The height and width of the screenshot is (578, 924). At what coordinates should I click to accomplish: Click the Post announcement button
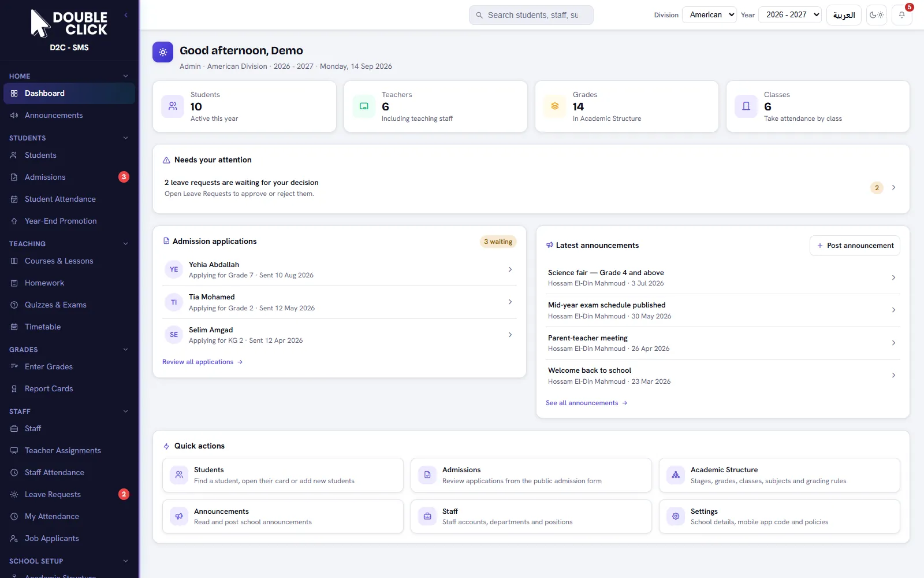855,246
